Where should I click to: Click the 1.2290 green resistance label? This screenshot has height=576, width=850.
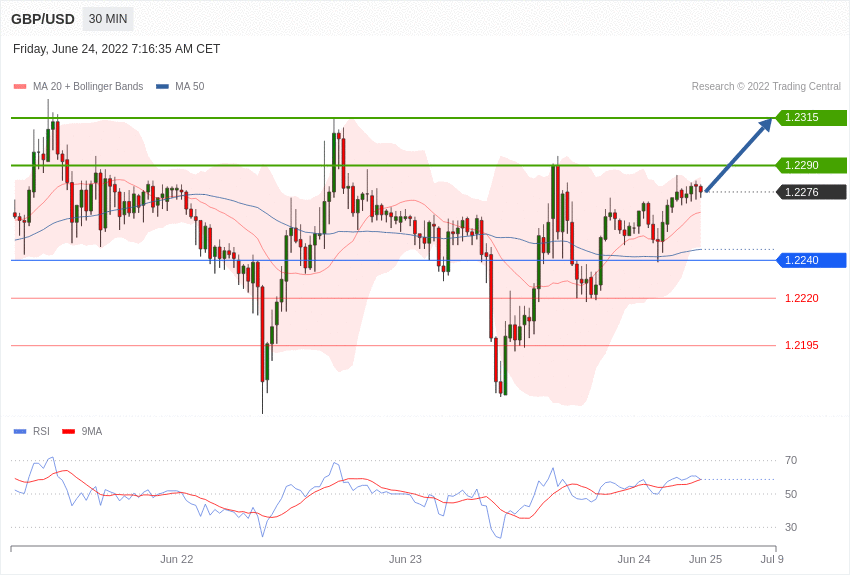click(x=812, y=165)
